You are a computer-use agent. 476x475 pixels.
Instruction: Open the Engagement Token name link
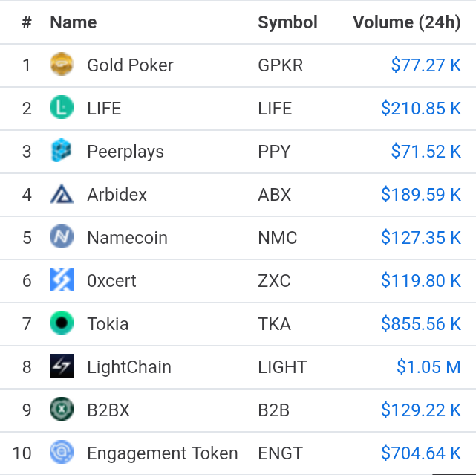coord(162,453)
